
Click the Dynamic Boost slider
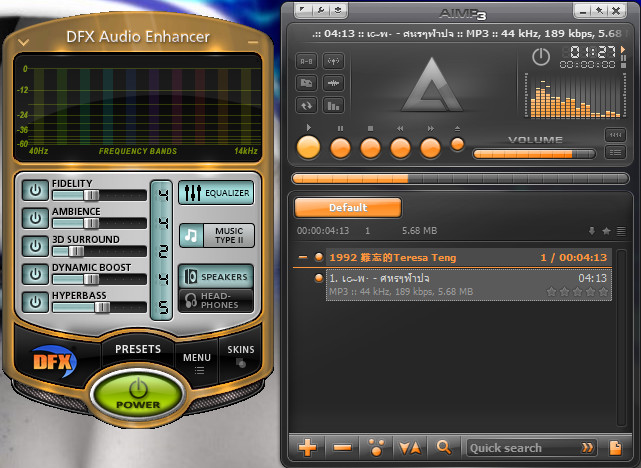(x=99, y=279)
